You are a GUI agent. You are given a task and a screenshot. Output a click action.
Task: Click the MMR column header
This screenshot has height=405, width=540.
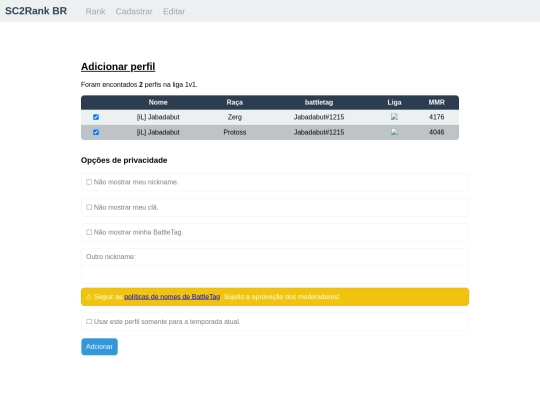pos(436,102)
